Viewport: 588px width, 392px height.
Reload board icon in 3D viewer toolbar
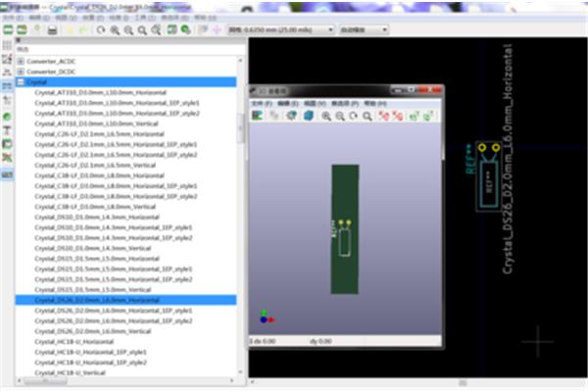point(257,116)
